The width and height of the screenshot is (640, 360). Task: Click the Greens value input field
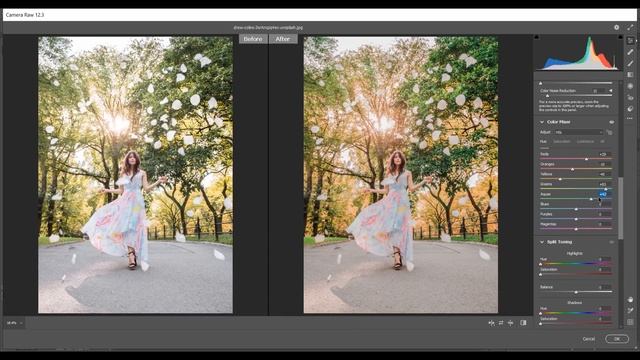click(x=604, y=184)
